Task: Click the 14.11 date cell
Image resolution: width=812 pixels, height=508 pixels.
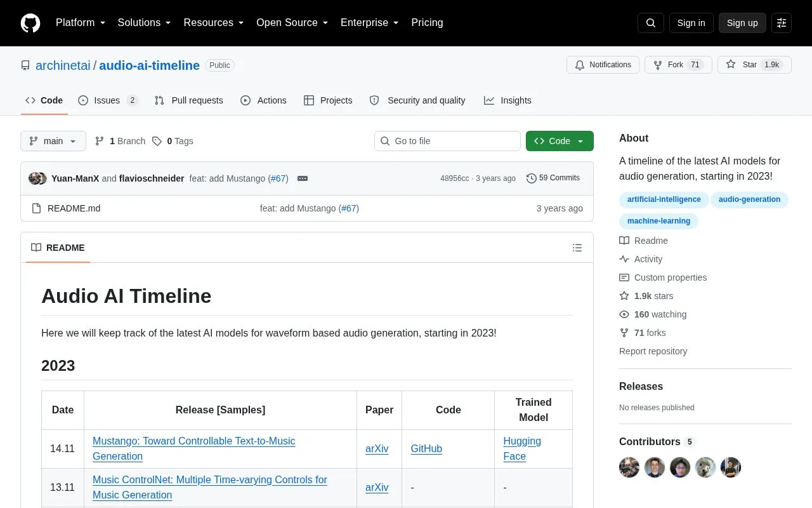Action: click(x=62, y=448)
